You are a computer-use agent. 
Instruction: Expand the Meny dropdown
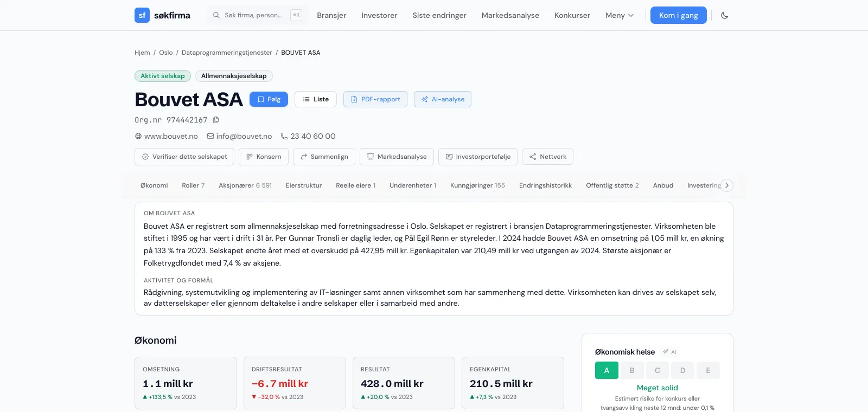(620, 15)
